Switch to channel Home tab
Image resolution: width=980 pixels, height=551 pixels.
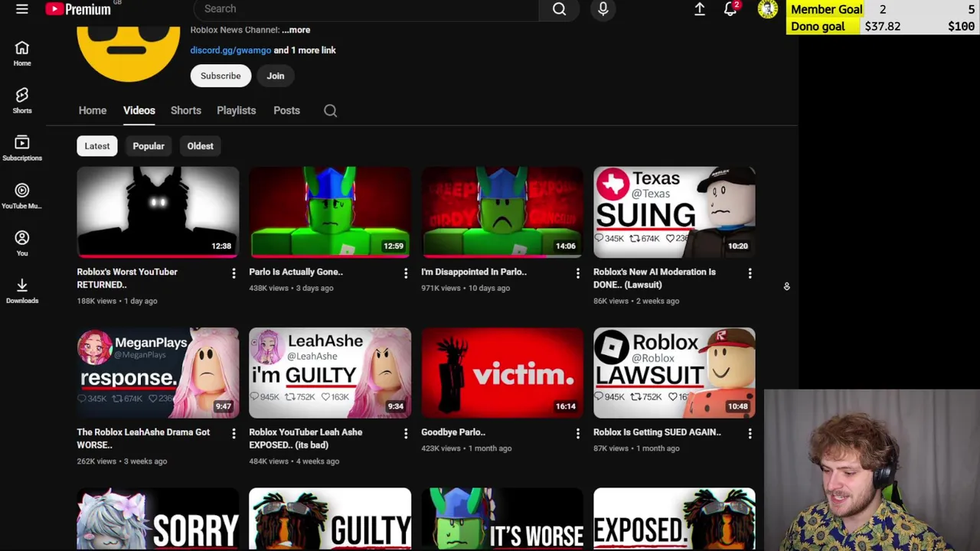[92, 110]
